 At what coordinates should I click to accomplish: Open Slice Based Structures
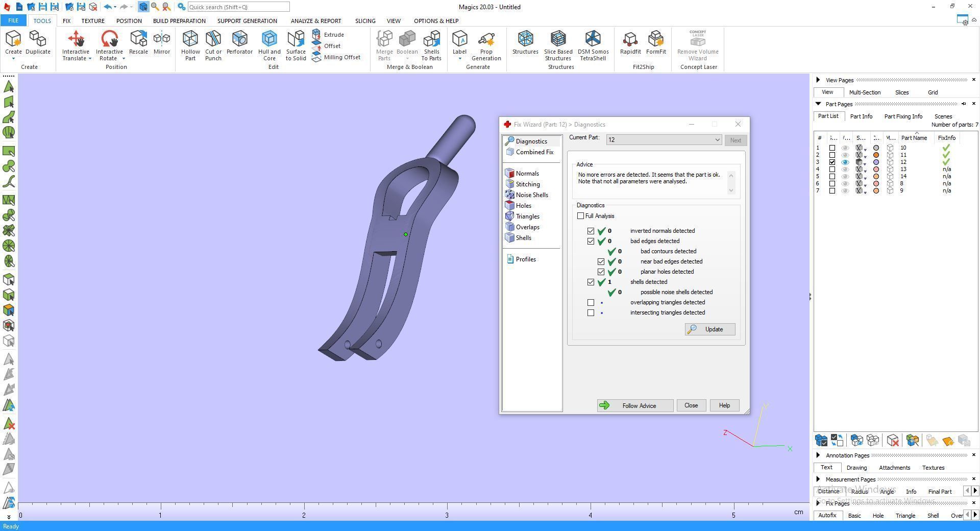coord(558,45)
